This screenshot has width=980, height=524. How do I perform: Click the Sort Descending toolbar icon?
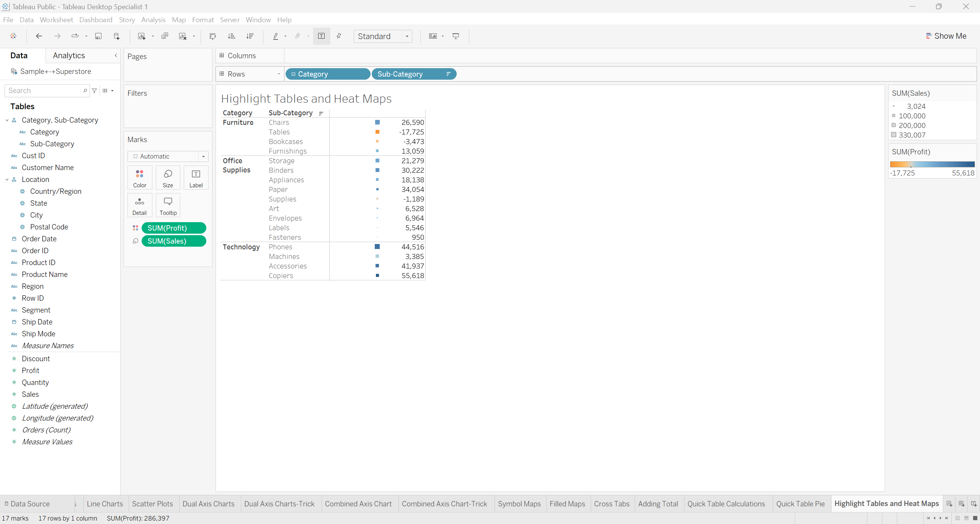[x=250, y=36]
